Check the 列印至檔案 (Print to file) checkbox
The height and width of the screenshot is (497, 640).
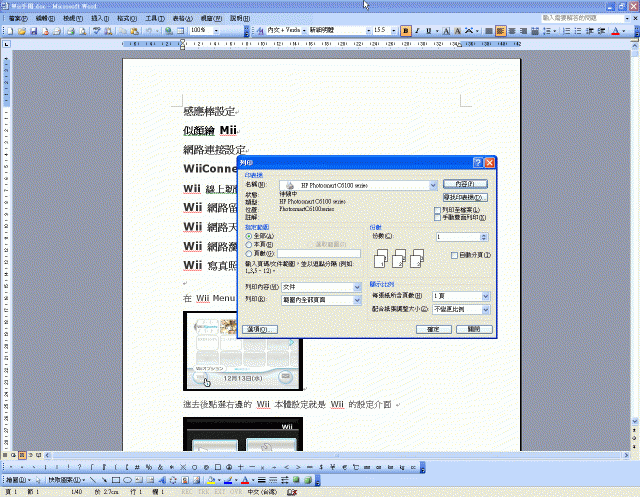tap(438, 210)
